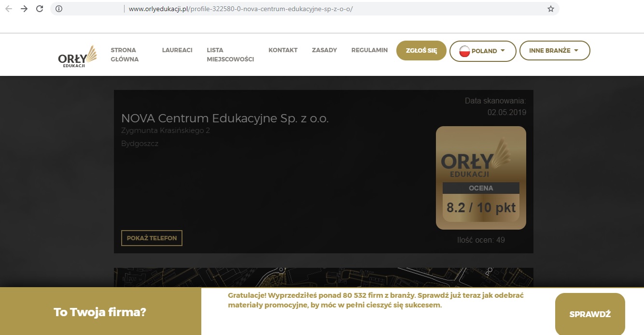This screenshot has width=644, height=335.
Task: Bookmark this page with the star icon
Action: [550, 9]
